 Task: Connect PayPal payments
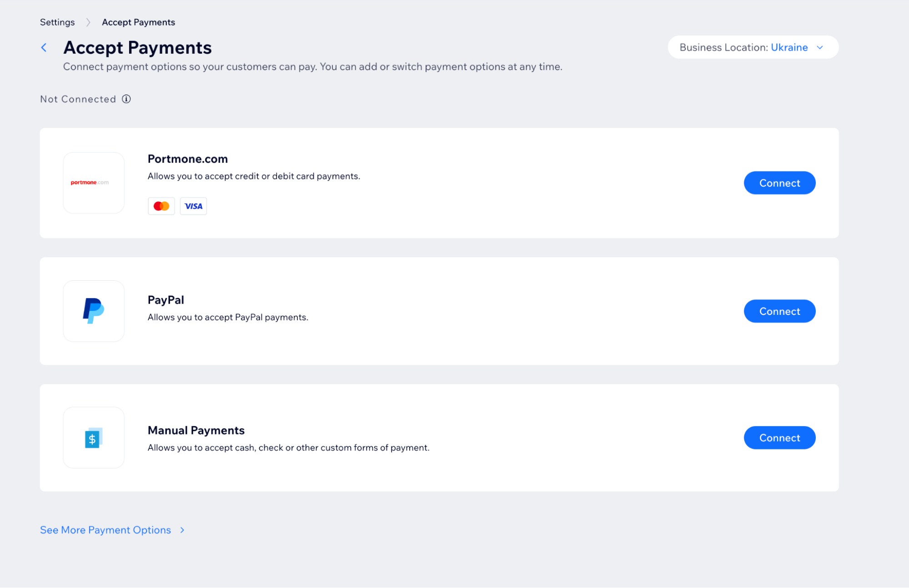point(779,311)
